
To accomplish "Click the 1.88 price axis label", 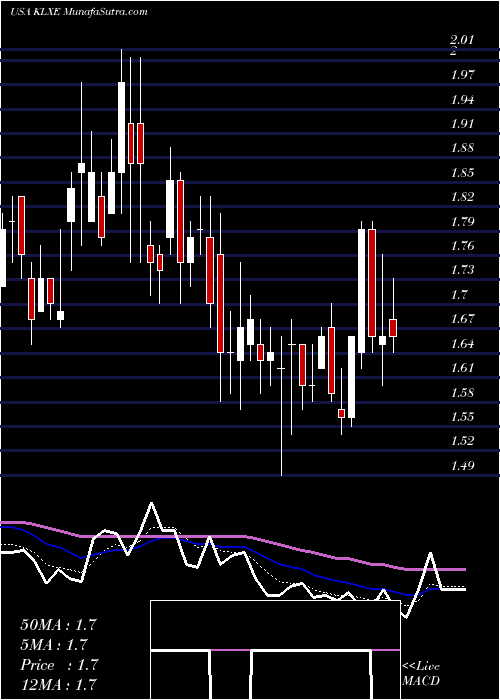I will coord(461,148).
